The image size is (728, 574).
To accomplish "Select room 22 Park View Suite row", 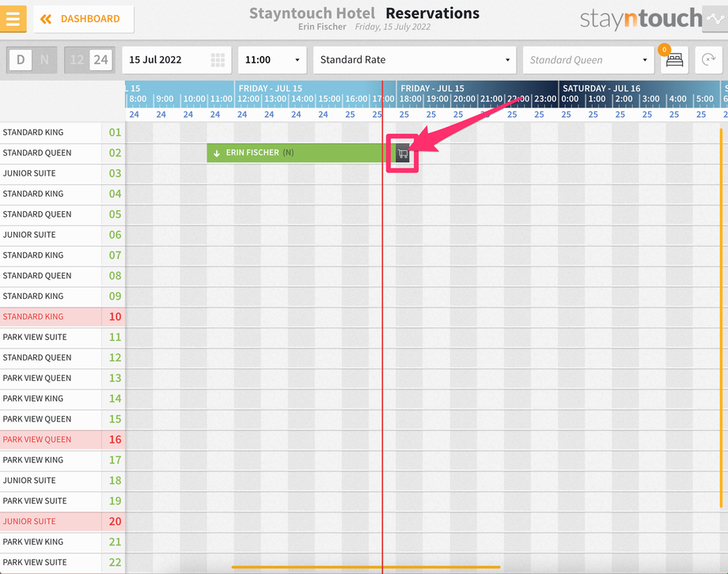I will 63,562.
